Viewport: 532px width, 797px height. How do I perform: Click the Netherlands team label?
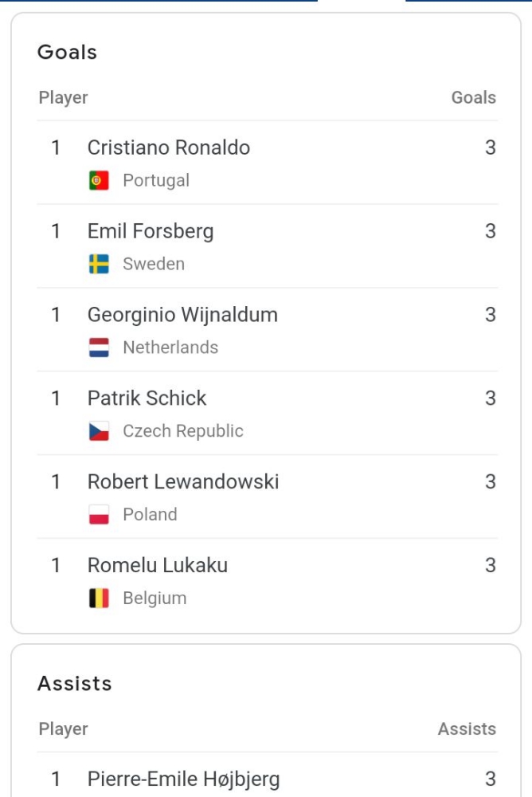[170, 347]
